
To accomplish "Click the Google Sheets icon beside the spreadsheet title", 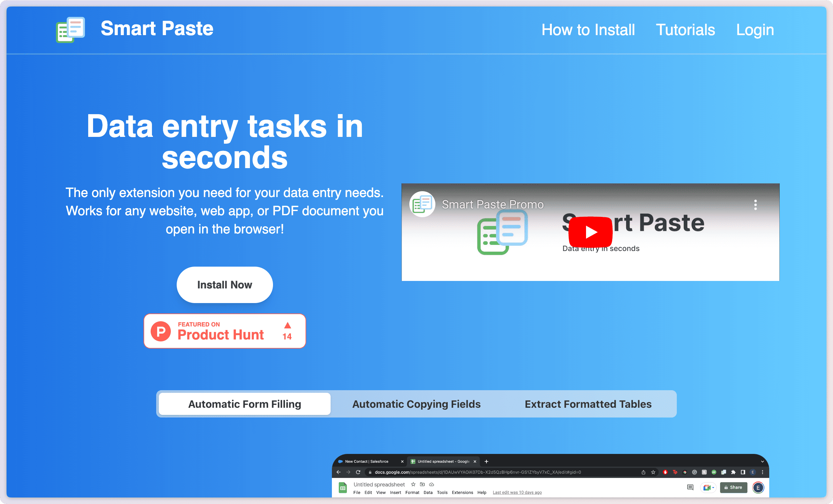I will pos(343,487).
